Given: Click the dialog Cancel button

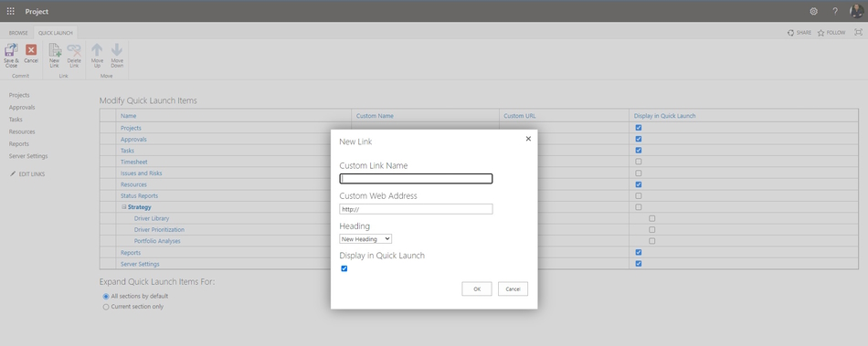Looking at the screenshot, I should point(513,288).
